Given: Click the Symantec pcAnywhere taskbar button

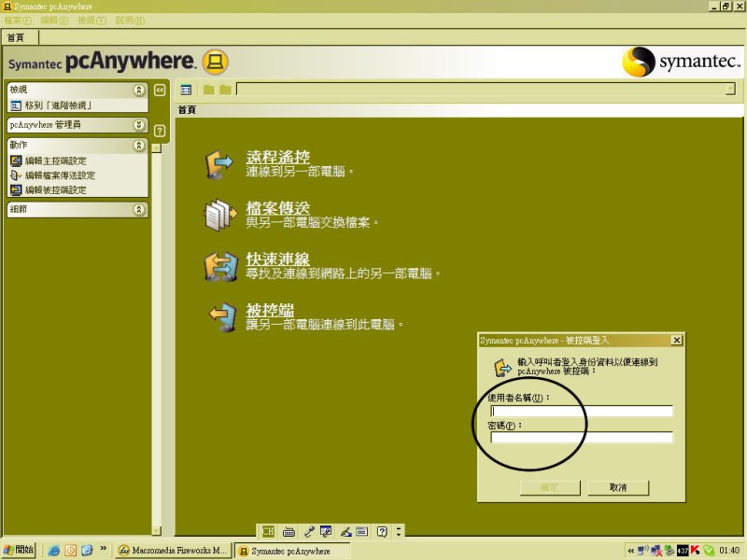Looking at the screenshot, I should pyautogui.click(x=292, y=551).
